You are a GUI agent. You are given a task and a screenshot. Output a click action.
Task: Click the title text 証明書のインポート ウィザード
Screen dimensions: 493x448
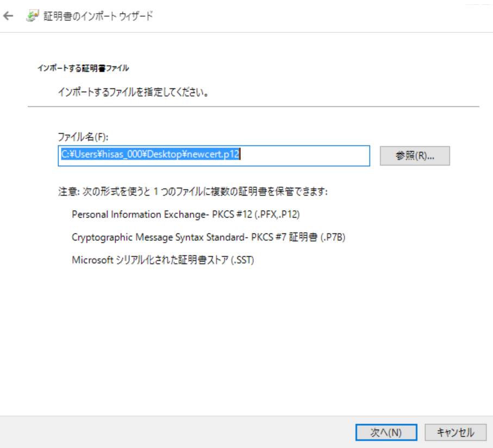point(98,16)
